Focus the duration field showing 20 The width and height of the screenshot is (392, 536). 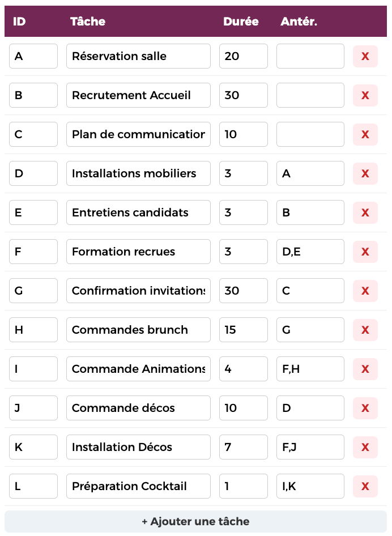pyautogui.click(x=243, y=56)
